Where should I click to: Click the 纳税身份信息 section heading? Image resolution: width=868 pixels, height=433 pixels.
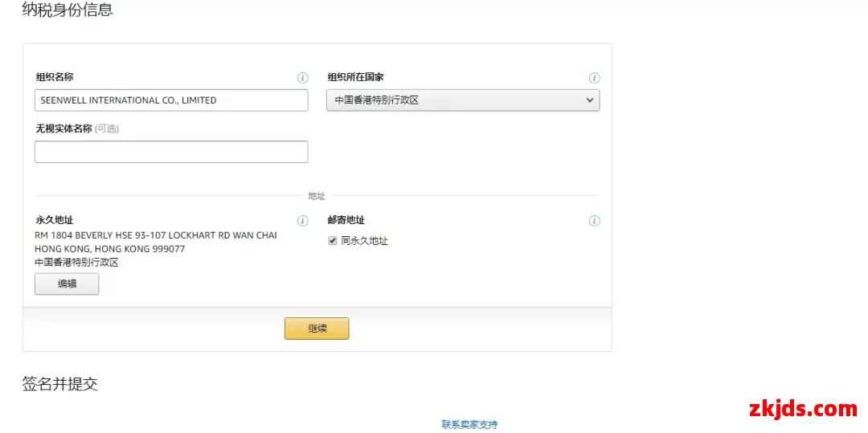tap(68, 10)
